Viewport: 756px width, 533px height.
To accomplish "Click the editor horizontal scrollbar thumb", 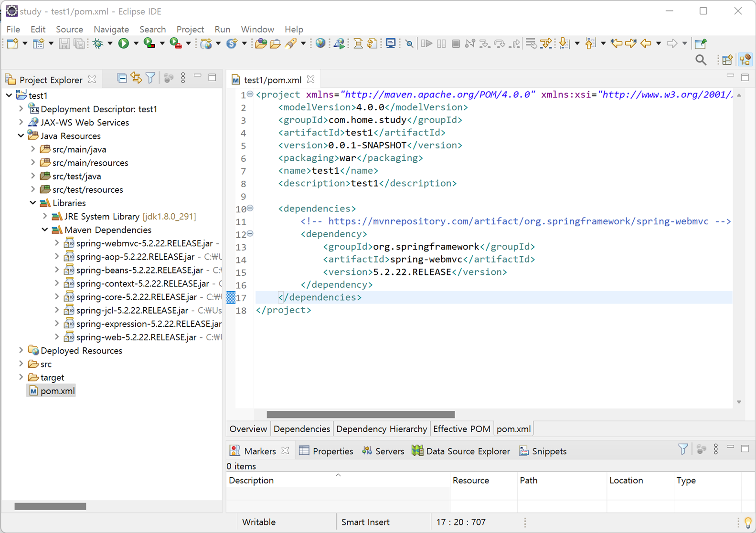I will (361, 415).
